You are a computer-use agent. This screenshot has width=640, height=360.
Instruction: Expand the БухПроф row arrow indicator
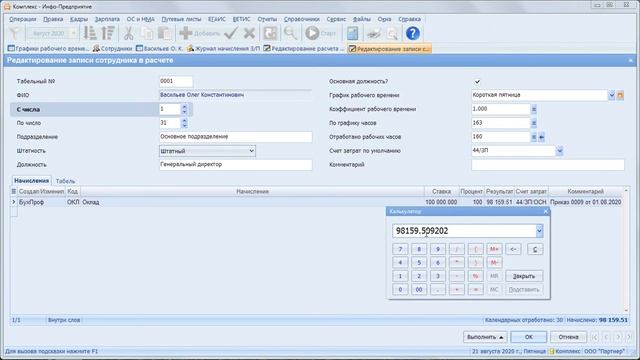coord(13,202)
